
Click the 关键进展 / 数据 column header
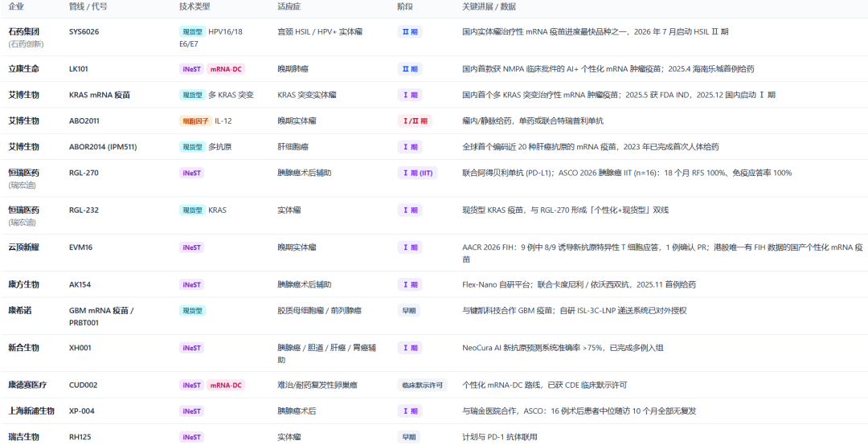(x=489, y=6)
